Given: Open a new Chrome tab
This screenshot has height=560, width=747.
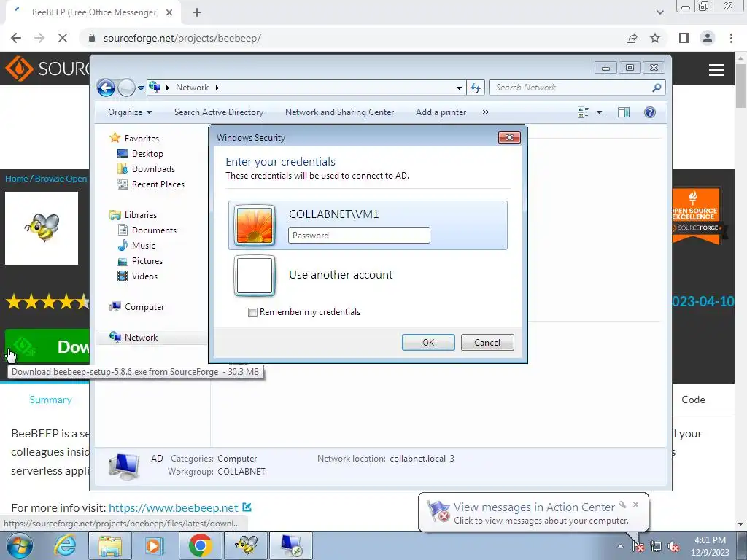Looking at the screenshot, I should click(x=197, y=13).
